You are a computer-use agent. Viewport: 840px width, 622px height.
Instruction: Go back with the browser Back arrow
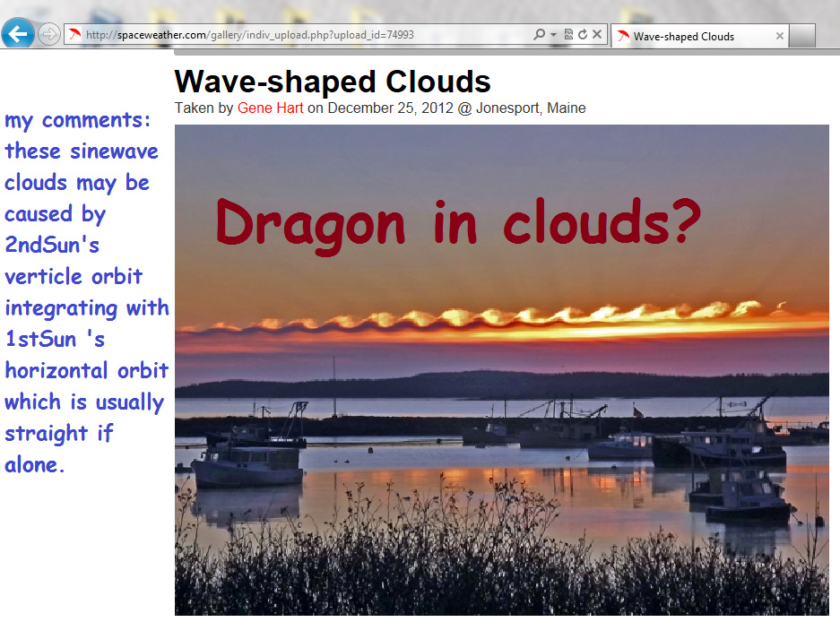tap(18, 34)
